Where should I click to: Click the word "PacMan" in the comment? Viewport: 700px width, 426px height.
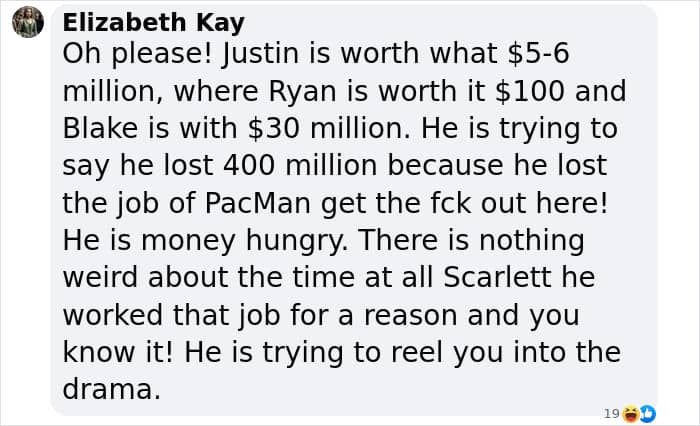pyautogui.click(x=258, y=203)
